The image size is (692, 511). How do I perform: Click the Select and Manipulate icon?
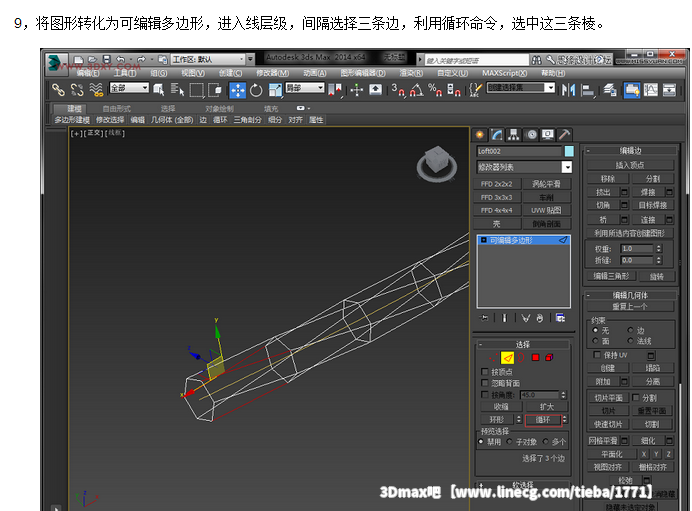(357, 90)
